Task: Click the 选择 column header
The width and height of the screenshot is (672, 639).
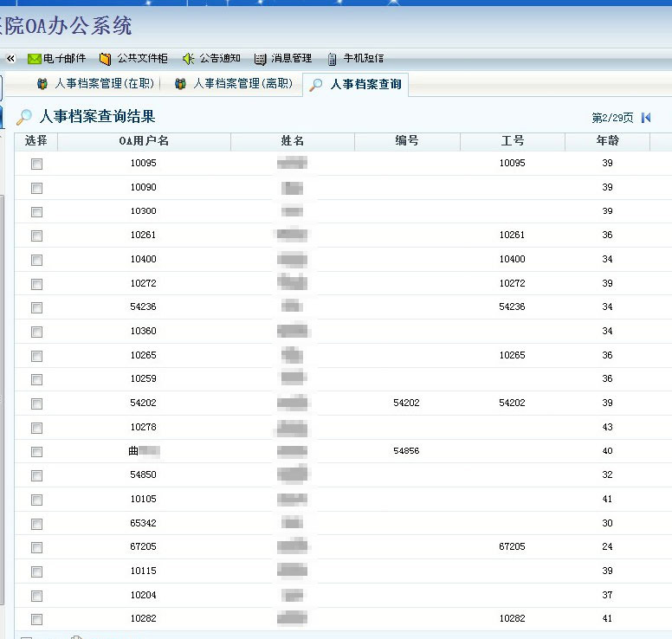Action: tap(36, 141)
